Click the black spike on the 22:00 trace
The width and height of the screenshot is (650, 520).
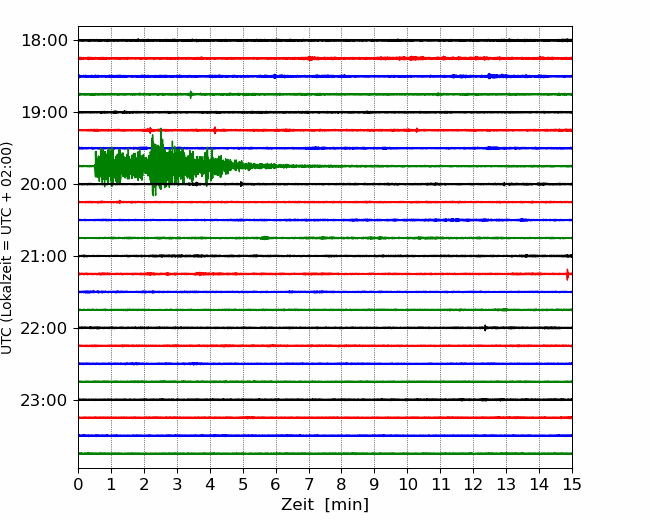tap(485, 328)
